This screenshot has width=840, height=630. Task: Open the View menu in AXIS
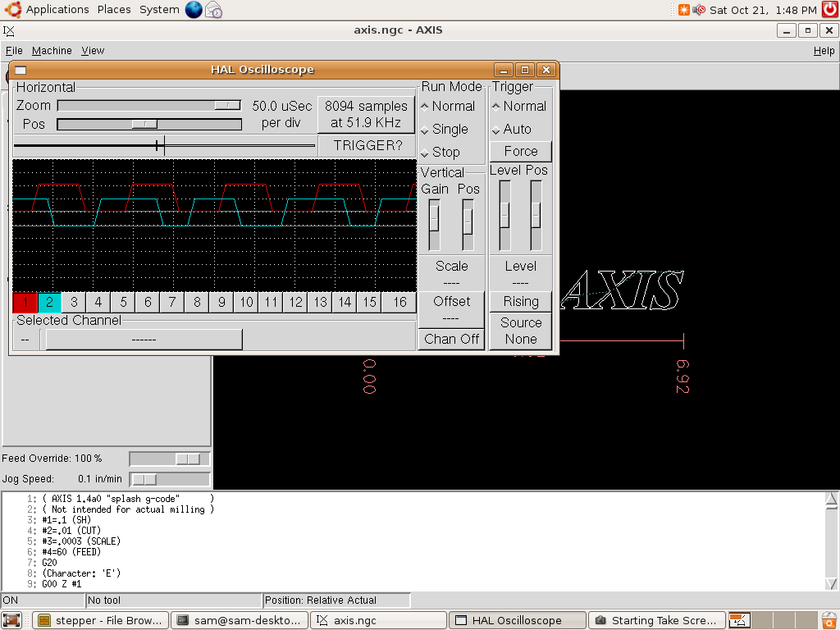point(93,51)
